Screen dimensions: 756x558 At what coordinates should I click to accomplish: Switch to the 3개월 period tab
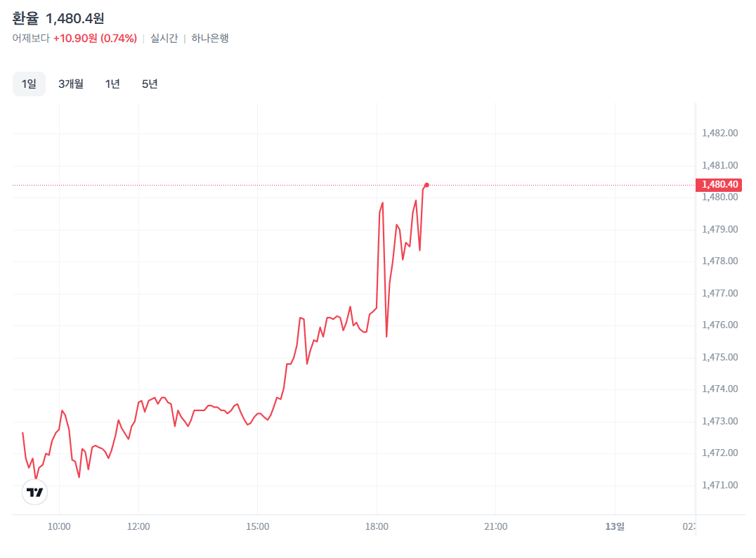click(71, 84)
